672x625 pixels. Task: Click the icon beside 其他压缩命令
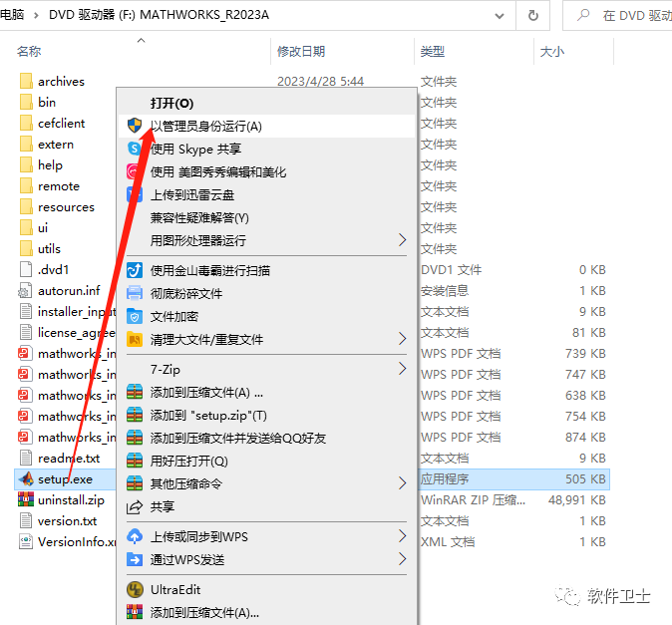tap(135, 483)
